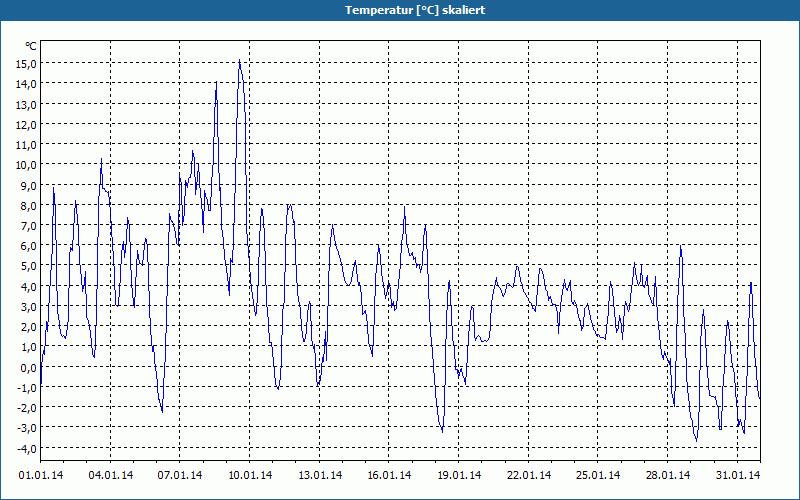Click the 14,0 value on the Y axis

(x=27, y=84)
